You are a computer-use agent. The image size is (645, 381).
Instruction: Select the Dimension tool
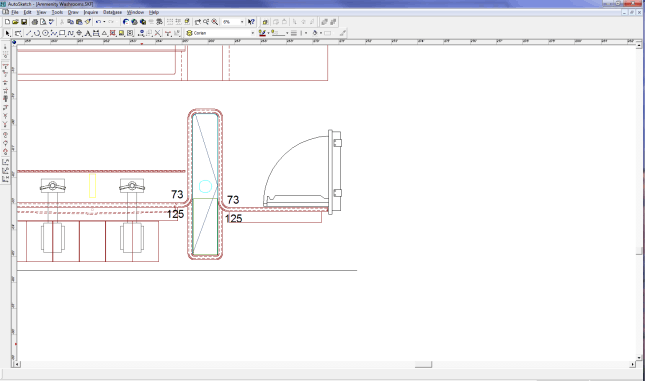96,33
